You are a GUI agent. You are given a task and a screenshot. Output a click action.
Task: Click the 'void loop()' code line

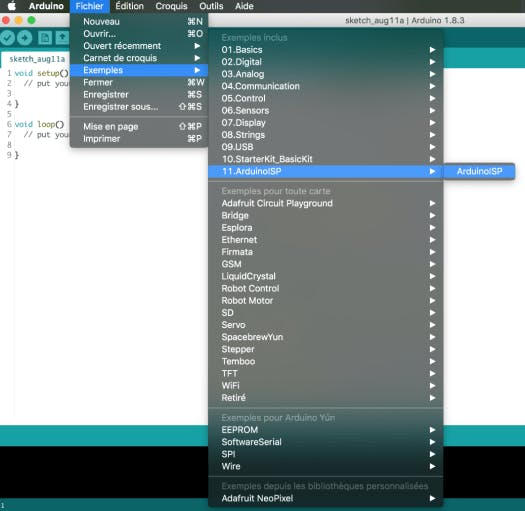tap(39, 124)
